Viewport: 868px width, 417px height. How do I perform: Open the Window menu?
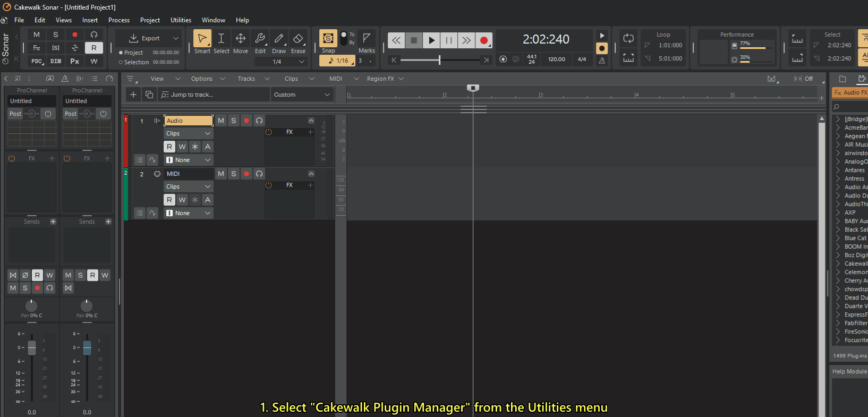[214, 20]
